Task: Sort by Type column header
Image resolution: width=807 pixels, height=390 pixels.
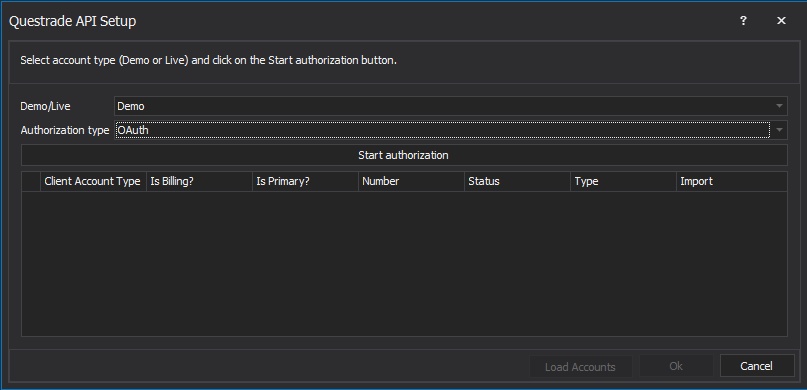Action: (x=624, y=181)
